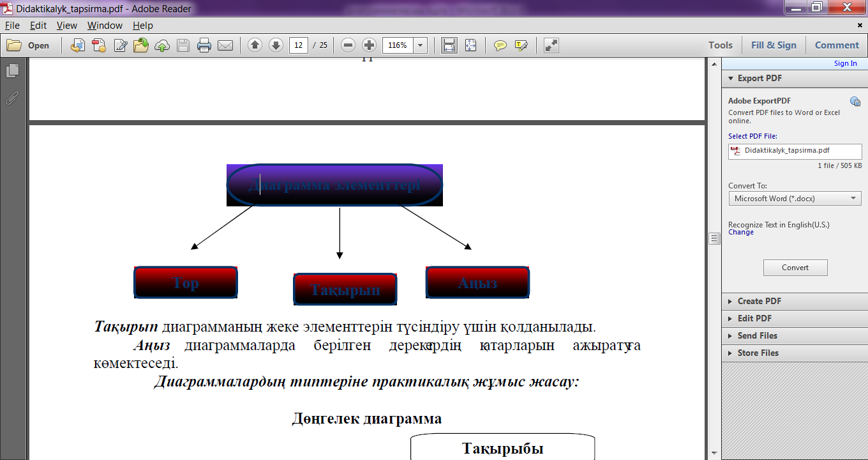
Task: Expand the Create PDF section
Action: 795,301
